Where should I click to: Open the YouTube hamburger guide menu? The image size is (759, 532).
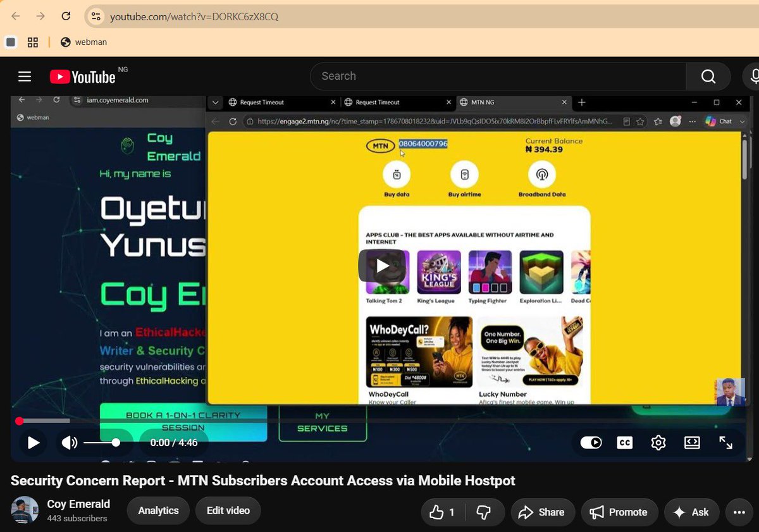25,77
